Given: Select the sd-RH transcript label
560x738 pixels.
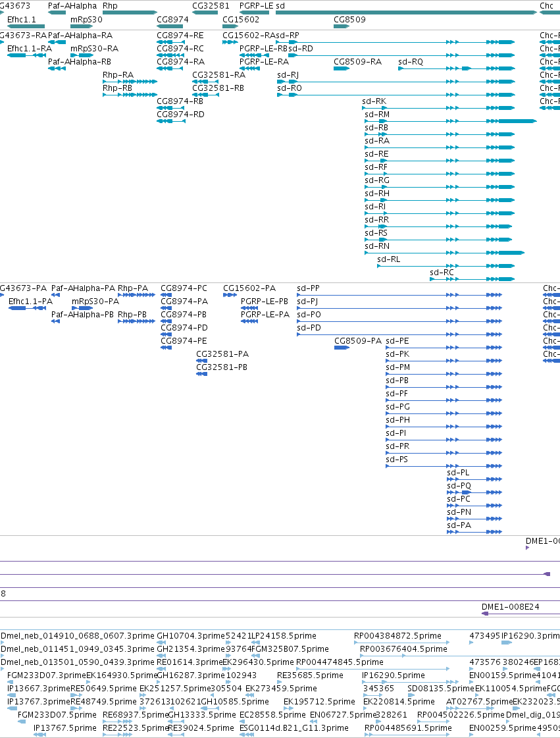Looking at the screenshot, I should click(x=378, y=194).
